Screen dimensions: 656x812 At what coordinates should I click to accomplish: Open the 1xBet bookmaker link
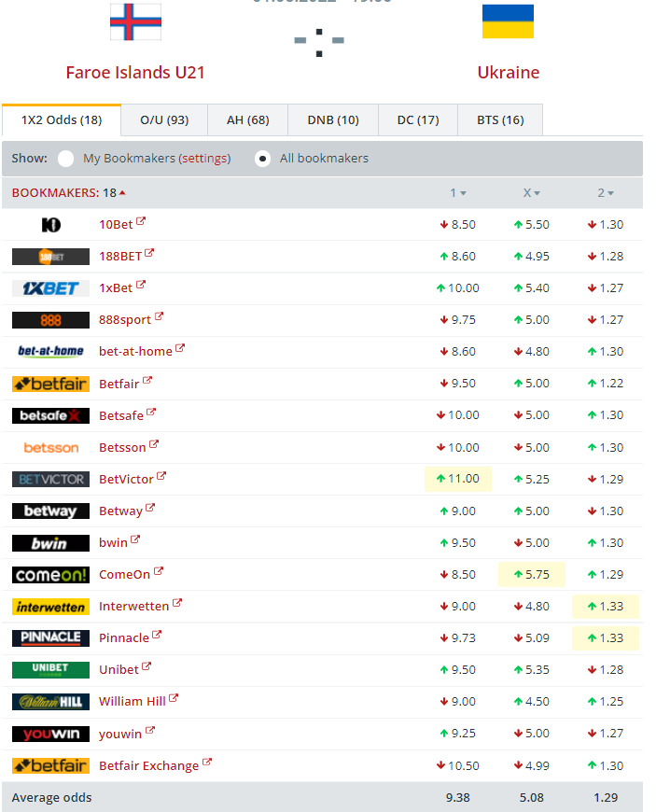(116, 288)
